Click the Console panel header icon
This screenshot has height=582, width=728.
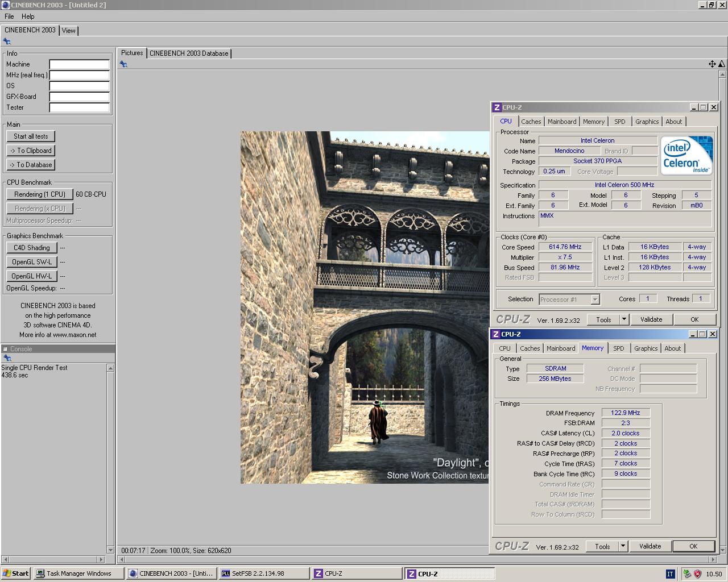5,349
